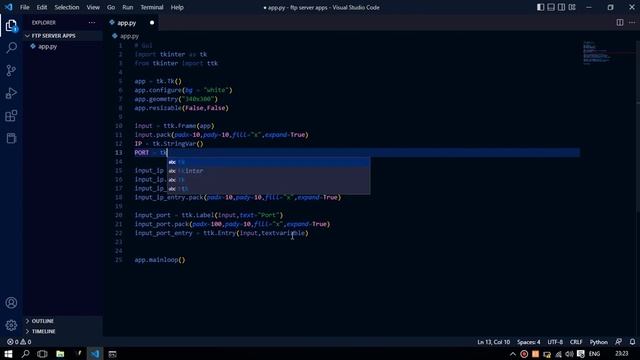Viewport: 640px width, 360px height.
Task: Open the Testing view icon below Extensions
Action: pos(11,138)
